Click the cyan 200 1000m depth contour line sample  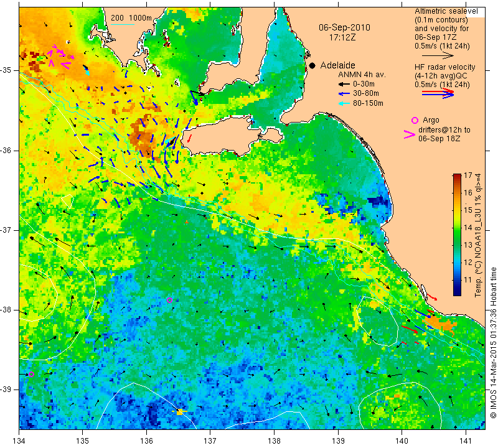(x=123, y=24)
